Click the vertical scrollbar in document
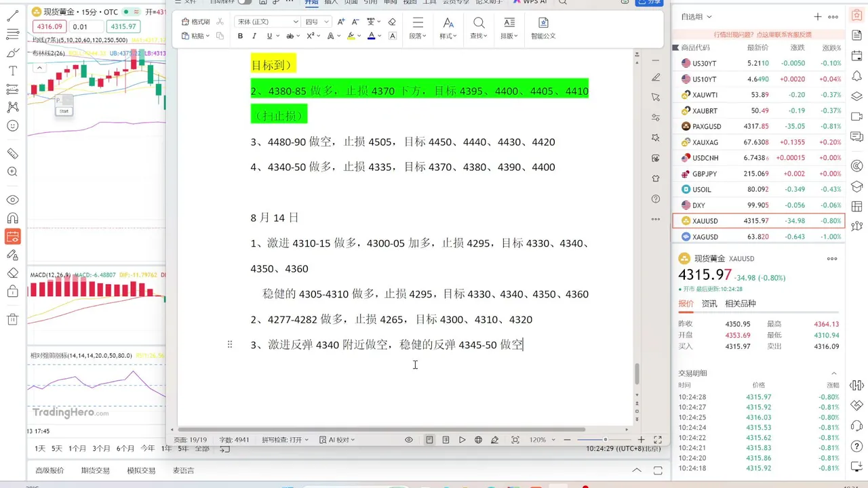Viewport: 868px width, 488px height. 637,374
